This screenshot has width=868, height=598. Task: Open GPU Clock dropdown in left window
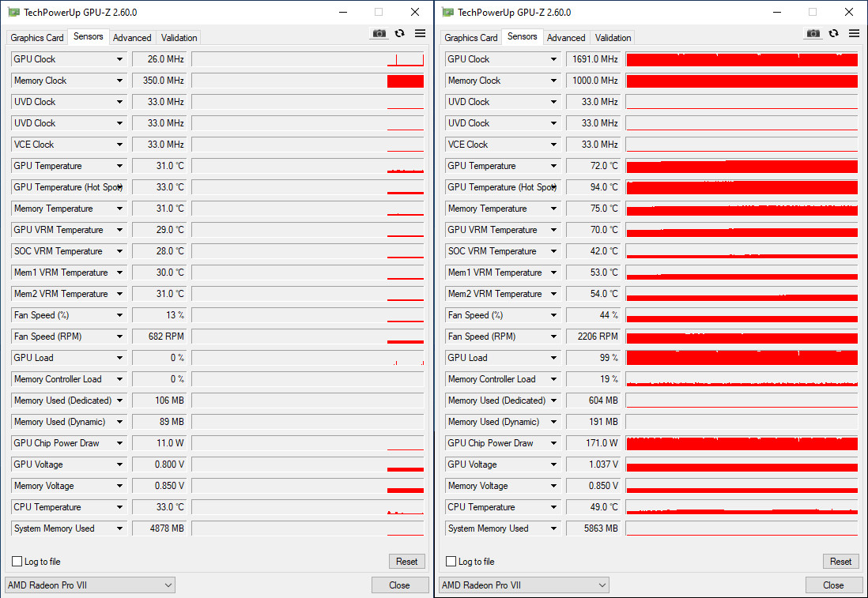[119, 59]
